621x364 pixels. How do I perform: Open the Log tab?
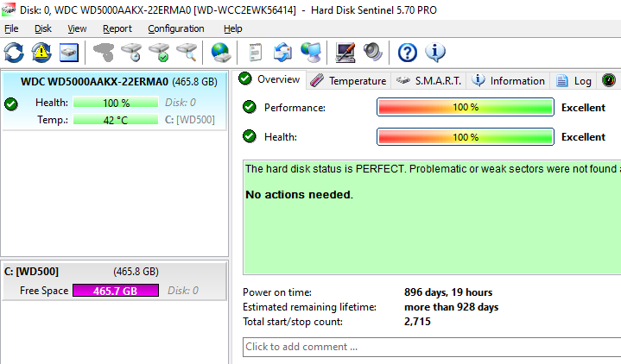coord(574,80)
